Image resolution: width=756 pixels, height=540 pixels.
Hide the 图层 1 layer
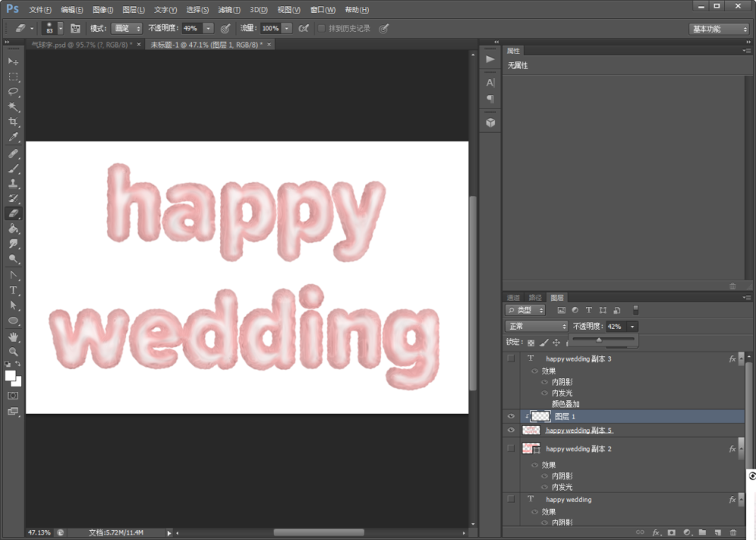511,416
